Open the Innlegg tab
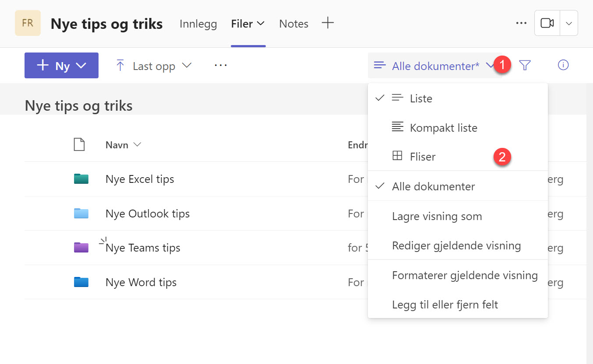 198,24
